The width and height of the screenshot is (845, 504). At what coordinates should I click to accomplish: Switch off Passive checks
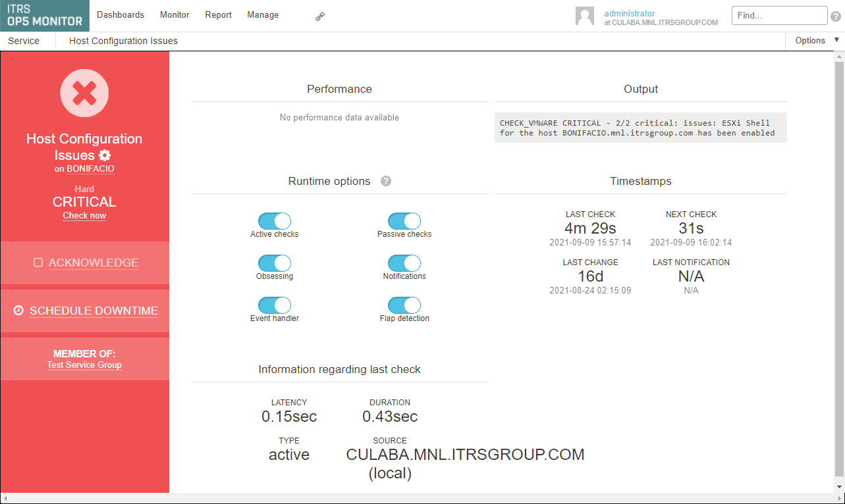(404, 221)
